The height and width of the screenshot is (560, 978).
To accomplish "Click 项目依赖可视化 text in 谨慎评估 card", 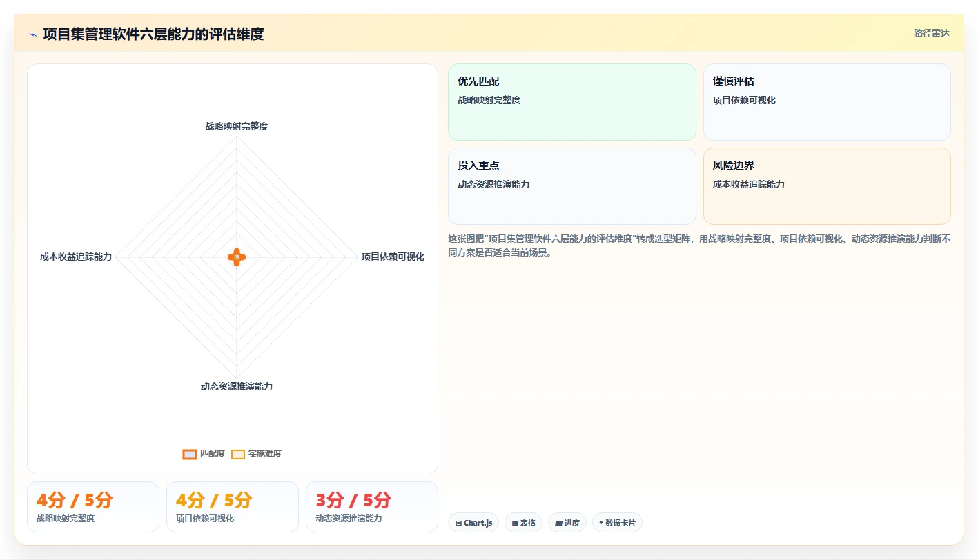I will (x=745, y=100).
